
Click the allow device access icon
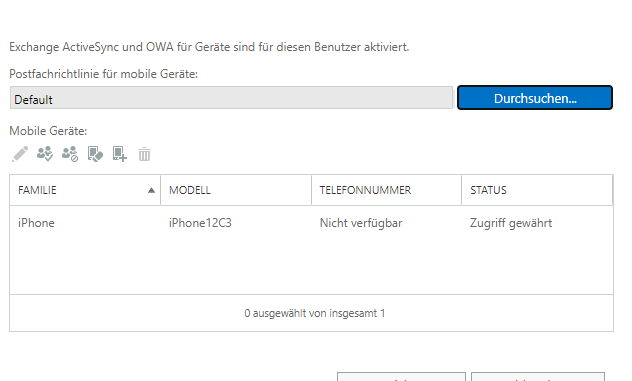pos(45,154)
